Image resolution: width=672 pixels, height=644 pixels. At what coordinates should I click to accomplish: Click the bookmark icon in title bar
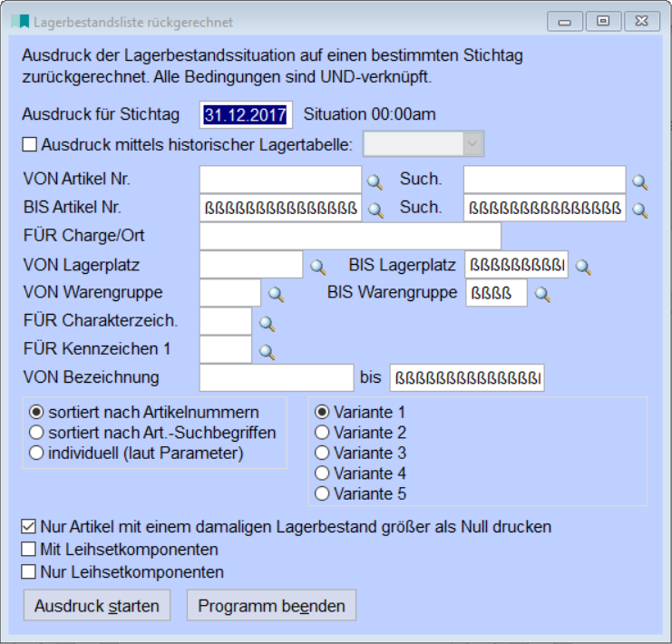coord(20,22)
